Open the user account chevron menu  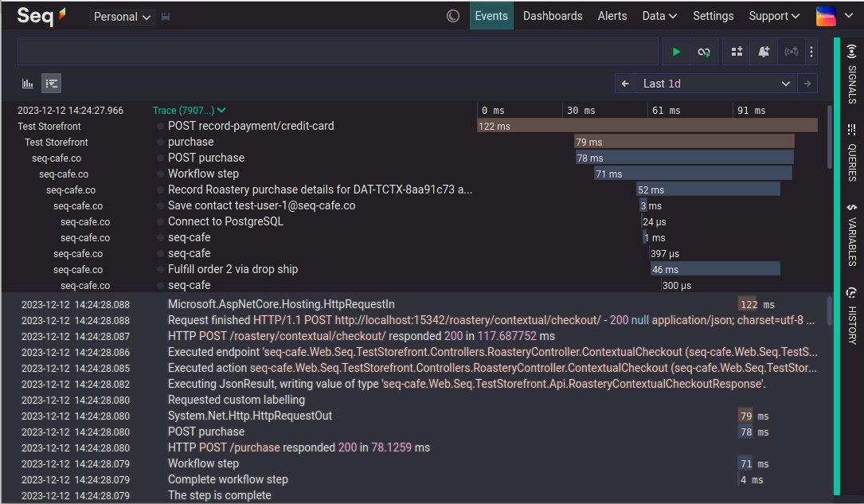[849, 16]
